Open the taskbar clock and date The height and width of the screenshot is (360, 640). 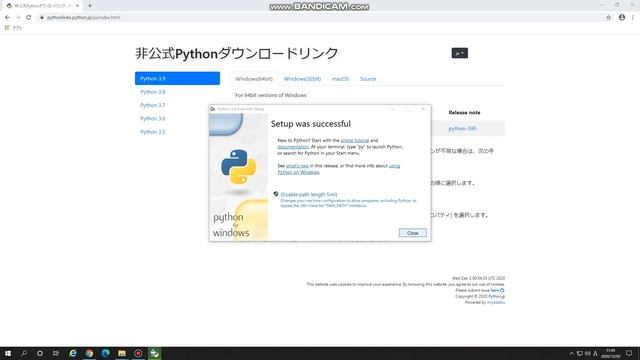pos(611,353)
